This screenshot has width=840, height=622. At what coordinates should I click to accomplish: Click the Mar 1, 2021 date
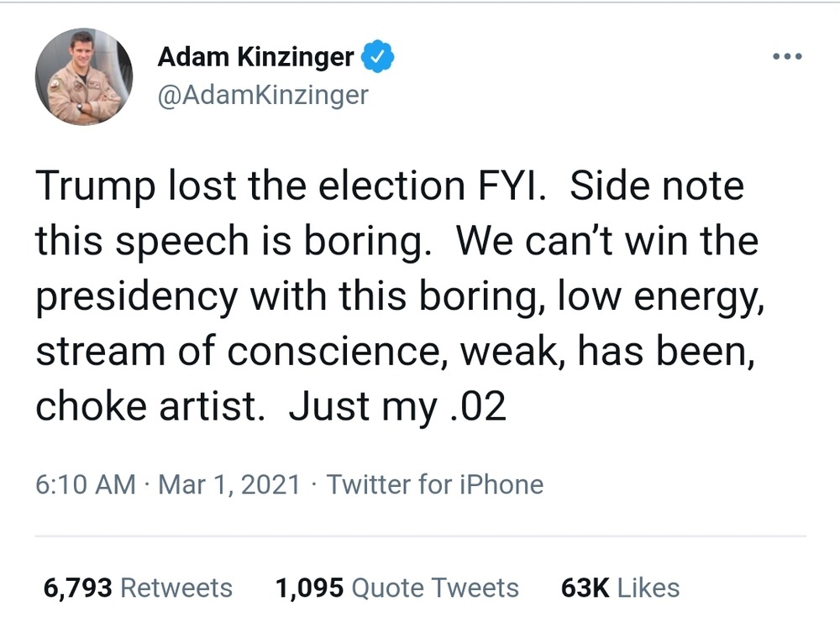point(228,484)
